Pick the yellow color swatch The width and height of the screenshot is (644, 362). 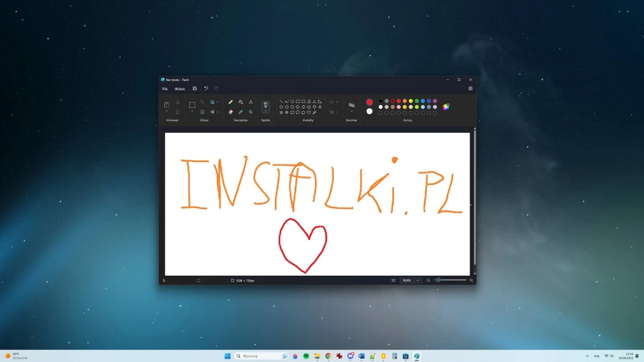pos(411,101)
